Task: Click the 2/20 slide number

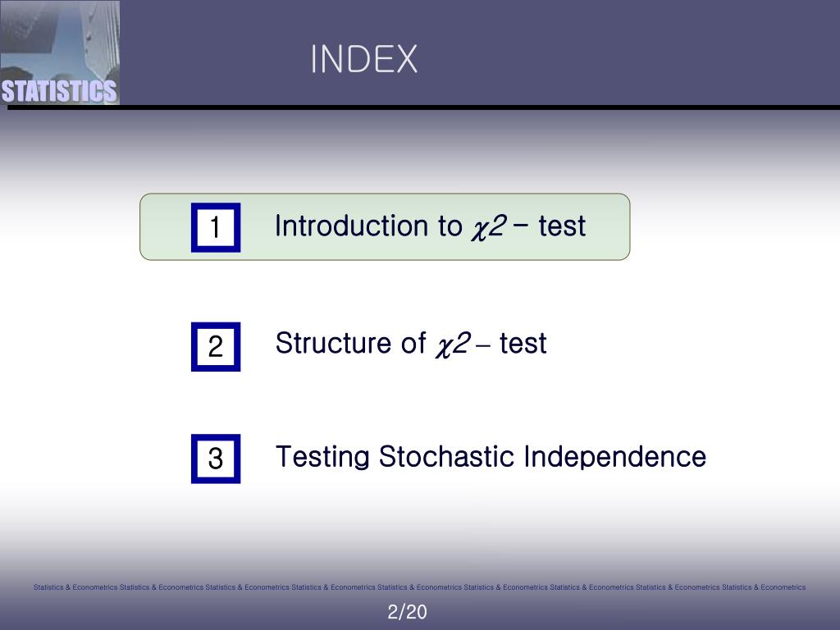Action: (x=407, y=612)
